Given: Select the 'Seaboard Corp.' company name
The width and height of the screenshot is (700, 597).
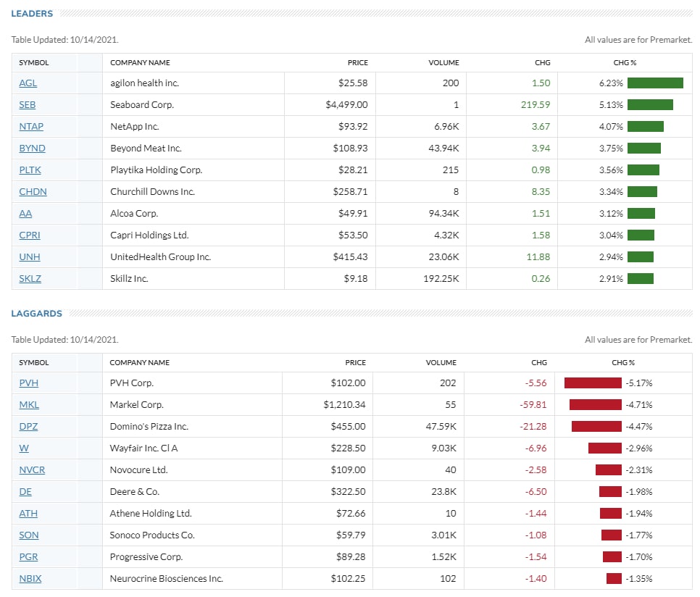Looking at the screenshot, I should click(x=142, y=105).
